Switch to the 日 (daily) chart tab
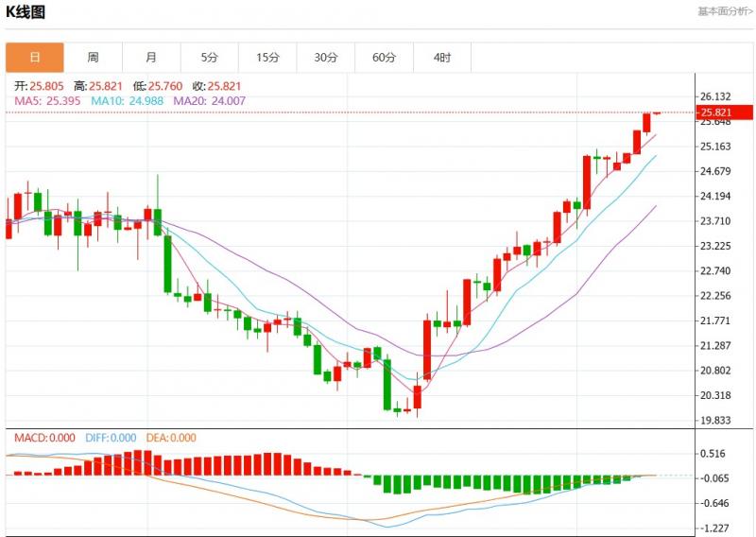 pos(35,58)
